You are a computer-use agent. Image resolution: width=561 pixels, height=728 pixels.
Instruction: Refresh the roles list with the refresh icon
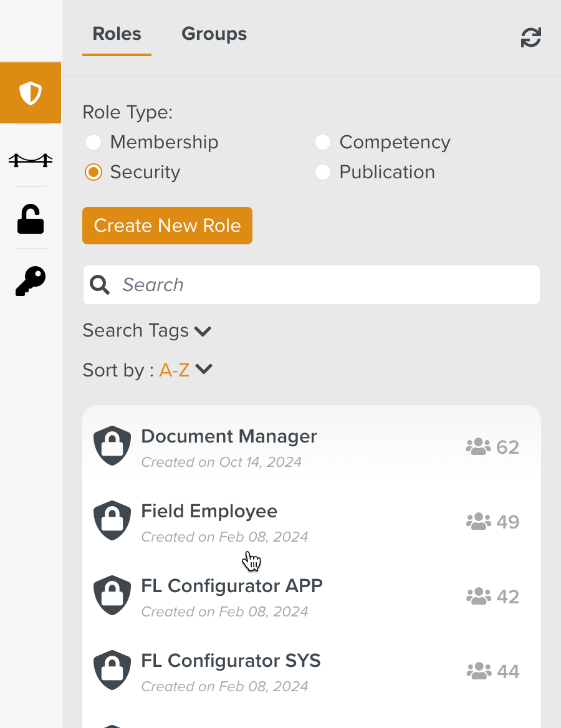click(x=529, y=37)
